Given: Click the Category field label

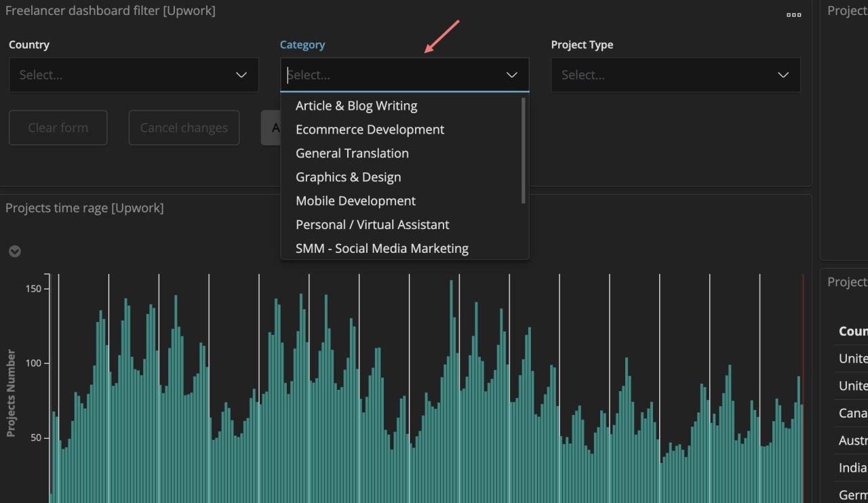Looking at the screenshot, I should point(302,45).
